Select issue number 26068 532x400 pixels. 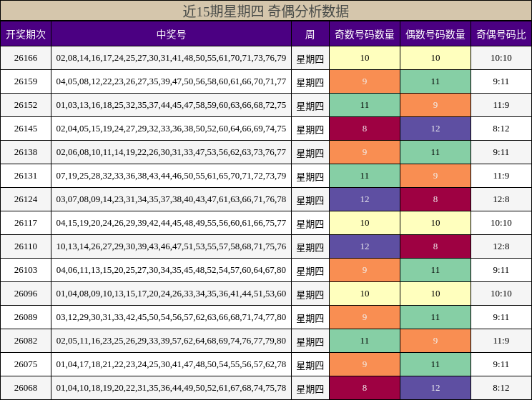click(x=26, y=388)
